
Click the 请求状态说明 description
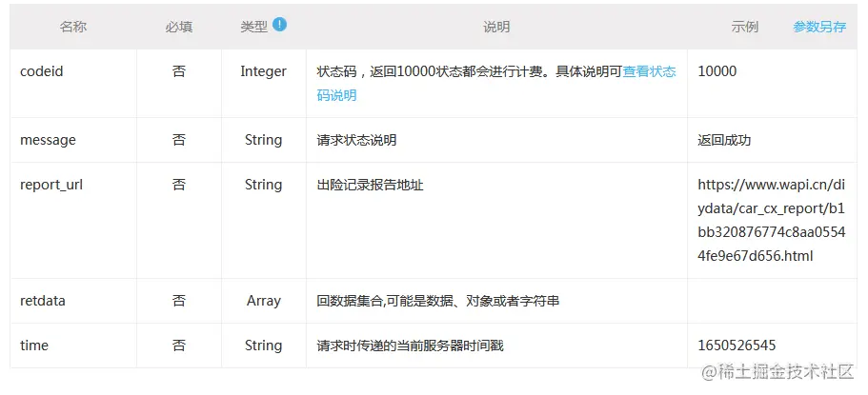click(356, 140)
